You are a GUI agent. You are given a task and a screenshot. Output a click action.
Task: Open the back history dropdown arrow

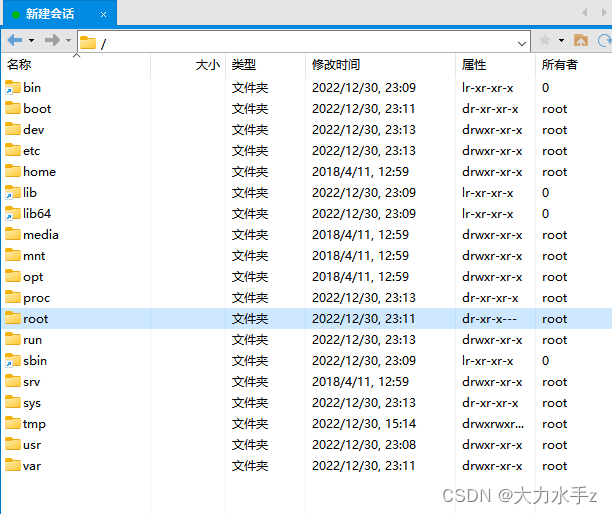(32, 40)
